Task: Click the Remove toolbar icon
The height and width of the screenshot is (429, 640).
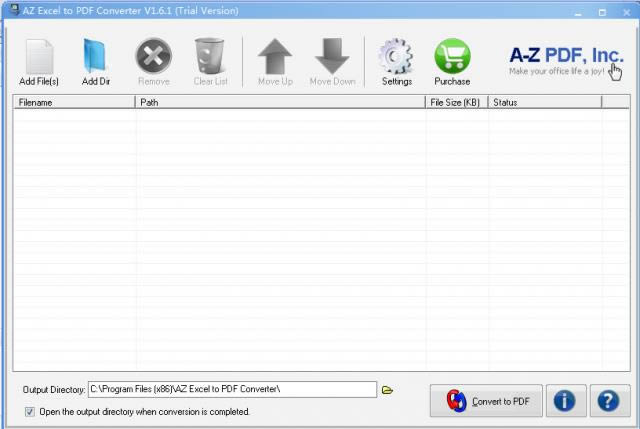Action: pos(153,56)
